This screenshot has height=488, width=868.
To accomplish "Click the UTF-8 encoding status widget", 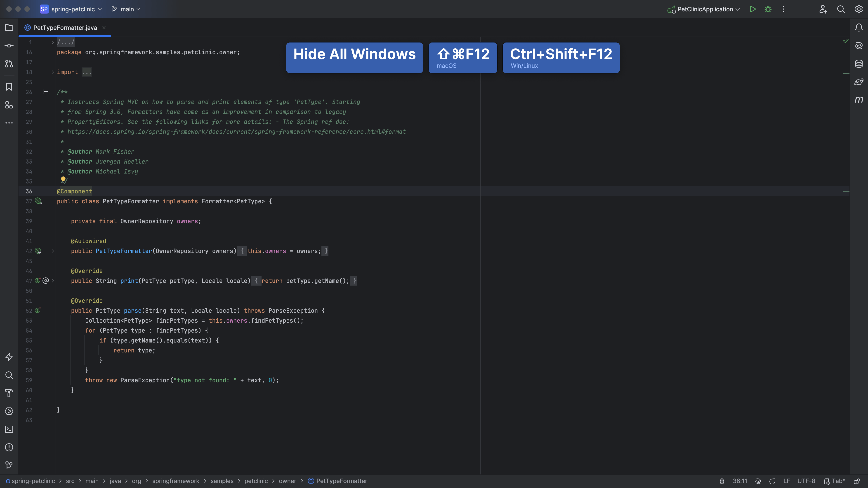I will coord(806,481).
